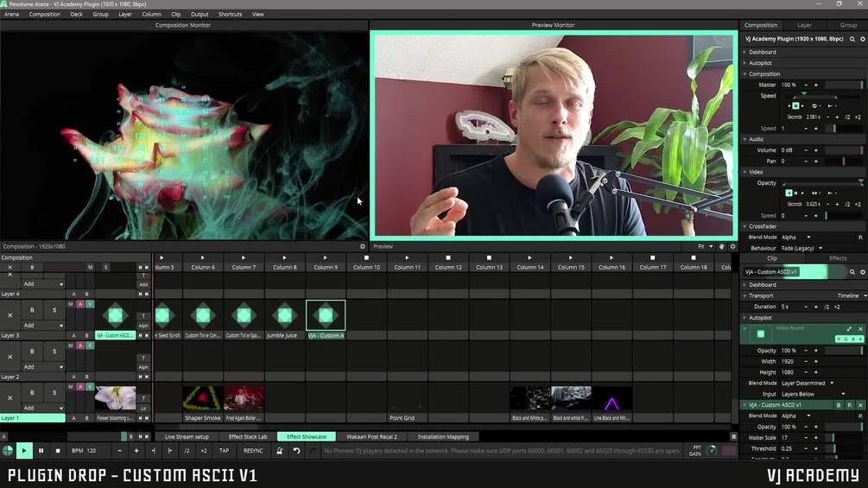Stop the composition playback

(58, 451)
